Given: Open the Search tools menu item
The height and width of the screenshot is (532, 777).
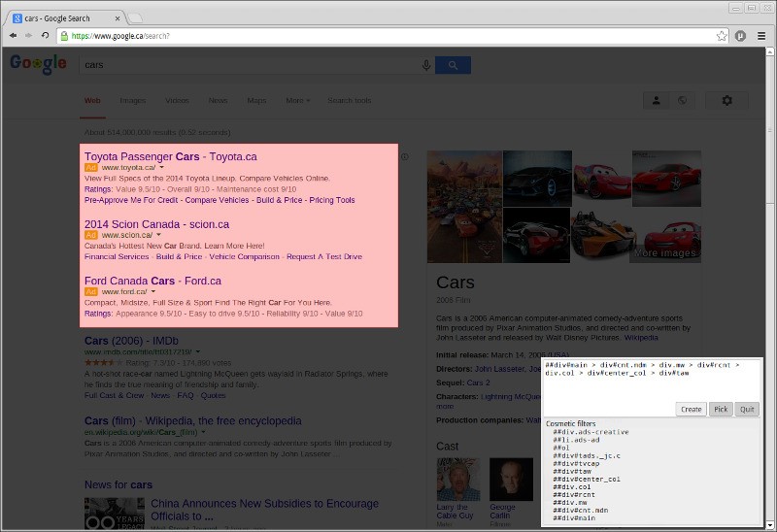Looking at the screenshot, I should pyautogui.click(x=349, y=100).
